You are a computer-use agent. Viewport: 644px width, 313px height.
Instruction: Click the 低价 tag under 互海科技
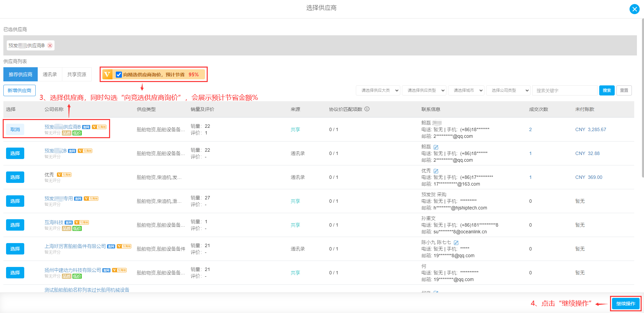pos(77,229)
